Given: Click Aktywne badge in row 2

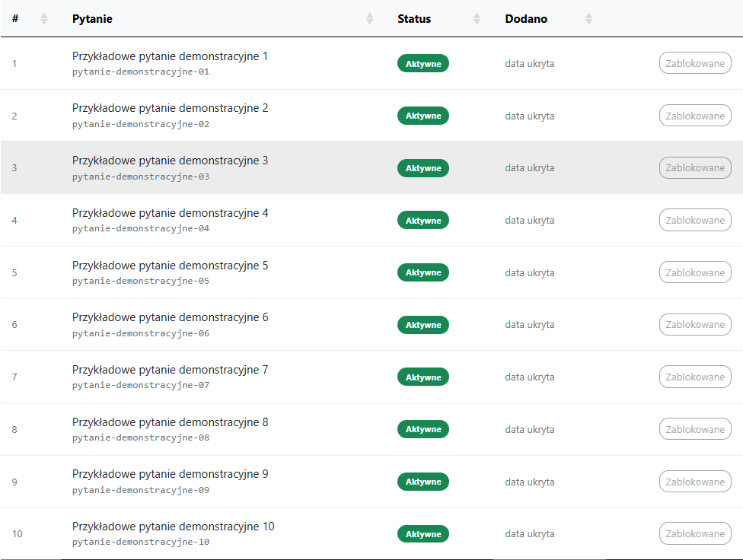Looking at the screenshot, I should [423, 116].
